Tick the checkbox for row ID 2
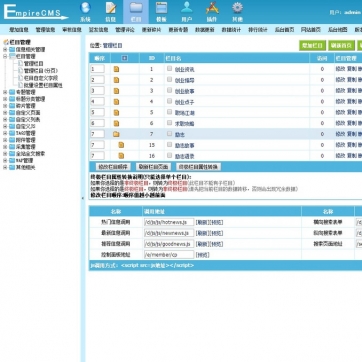This screenshot has width=362, height=362. [169, 79]
